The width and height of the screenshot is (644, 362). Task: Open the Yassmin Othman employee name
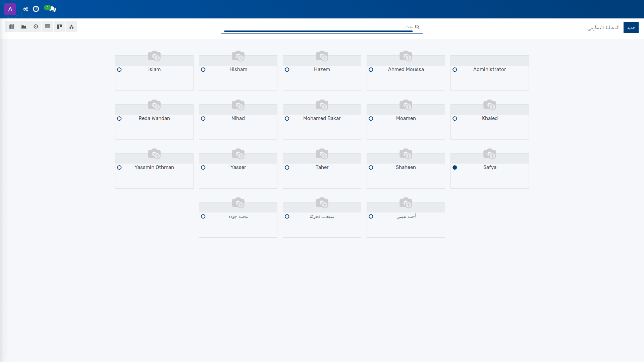coord(154,167)
